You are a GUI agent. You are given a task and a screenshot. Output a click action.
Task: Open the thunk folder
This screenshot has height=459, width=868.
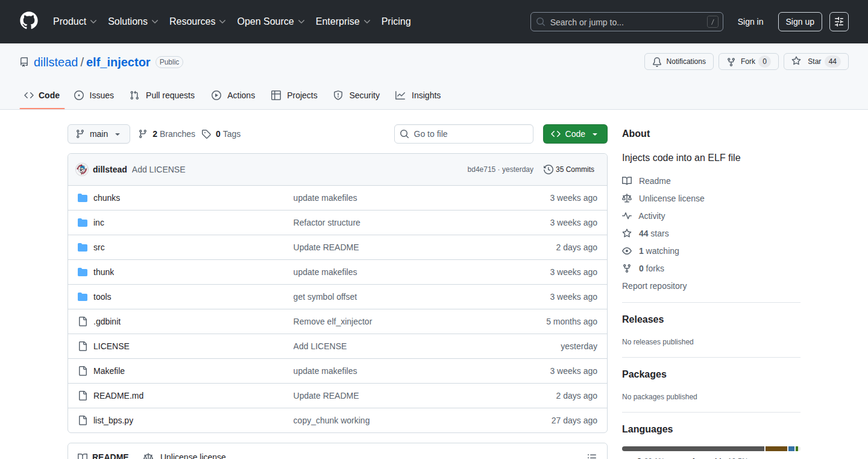(x=104, y=272)
